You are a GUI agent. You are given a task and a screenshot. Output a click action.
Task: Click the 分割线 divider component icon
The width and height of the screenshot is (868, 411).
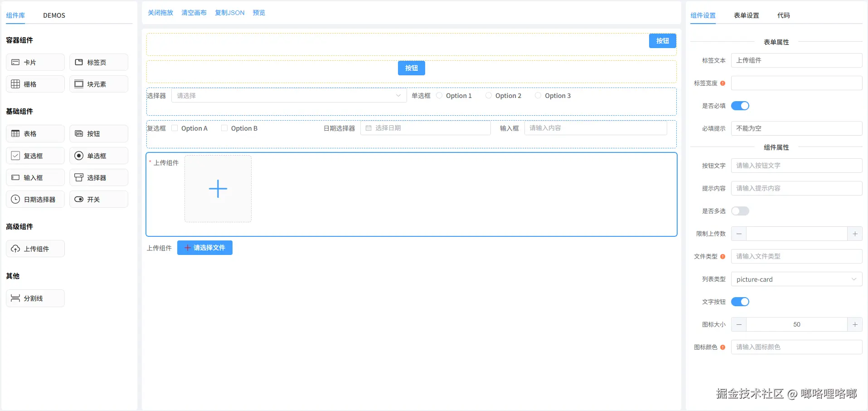(x=15, y=298)
